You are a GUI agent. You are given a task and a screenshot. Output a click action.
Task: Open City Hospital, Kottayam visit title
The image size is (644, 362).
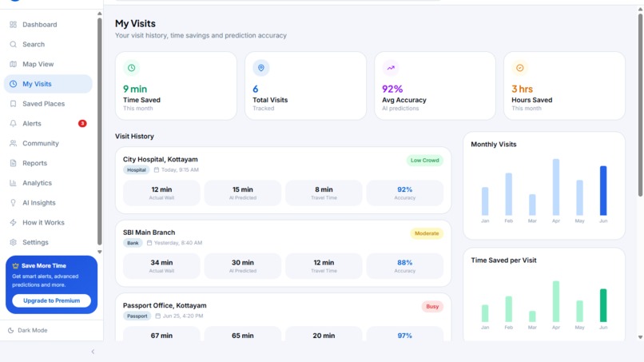tap(160, 160)
